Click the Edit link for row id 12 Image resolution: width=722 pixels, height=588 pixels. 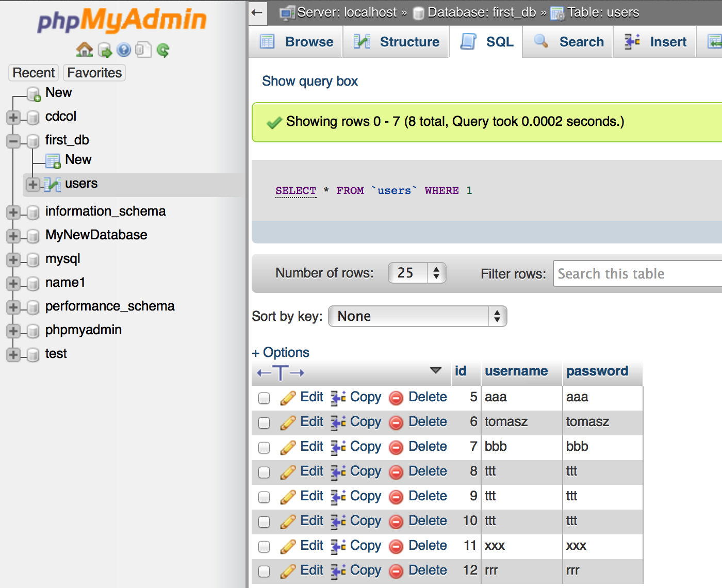point(311,570)
